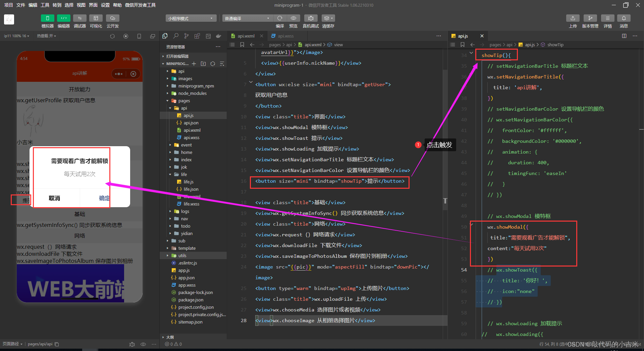Click the clear cache icon

click(328, 18)
